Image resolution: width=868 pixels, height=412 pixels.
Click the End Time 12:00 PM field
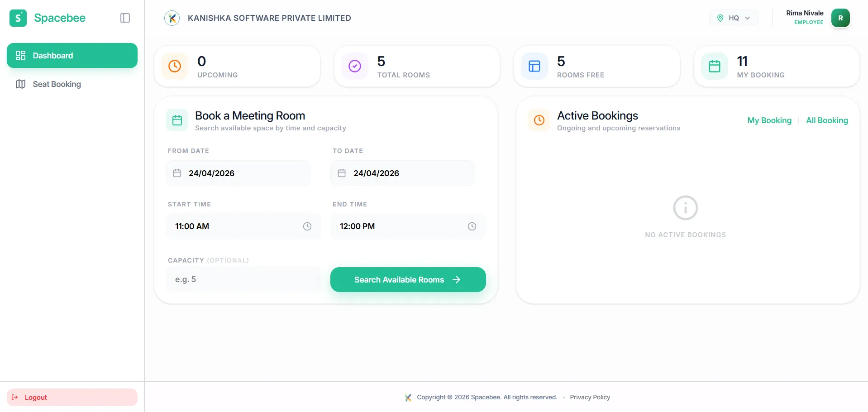(408, 226)
